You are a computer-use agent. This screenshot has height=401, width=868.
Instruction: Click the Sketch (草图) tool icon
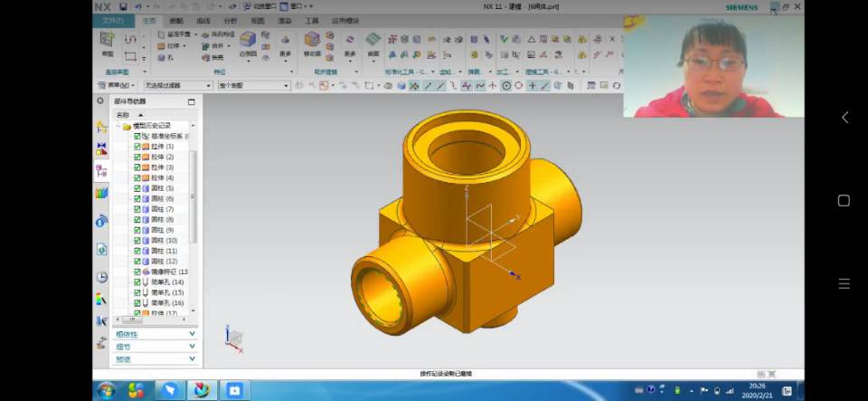pos(108,42)
